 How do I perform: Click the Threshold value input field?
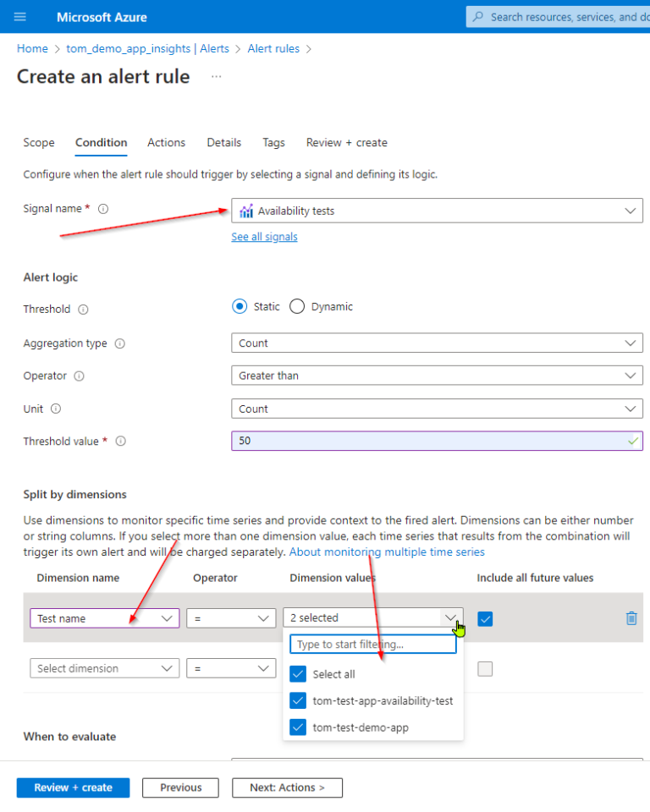[437, 442]
